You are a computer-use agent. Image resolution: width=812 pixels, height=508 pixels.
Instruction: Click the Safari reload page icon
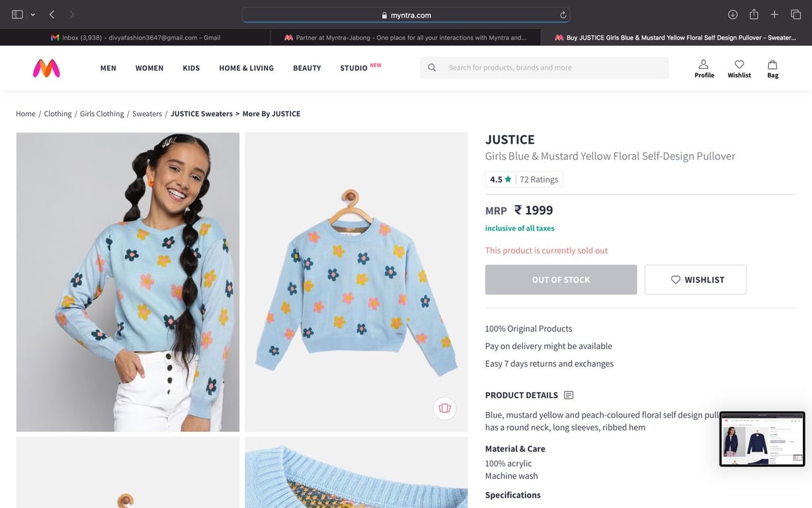563,15
